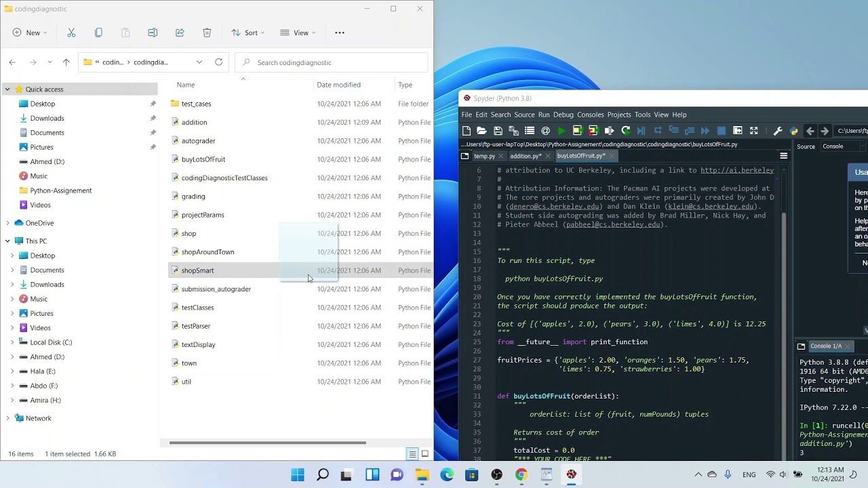The width and height of the screenshot is (868, 488).
Task: Switch to the temp.py editor tab
Action: (484, 156)
